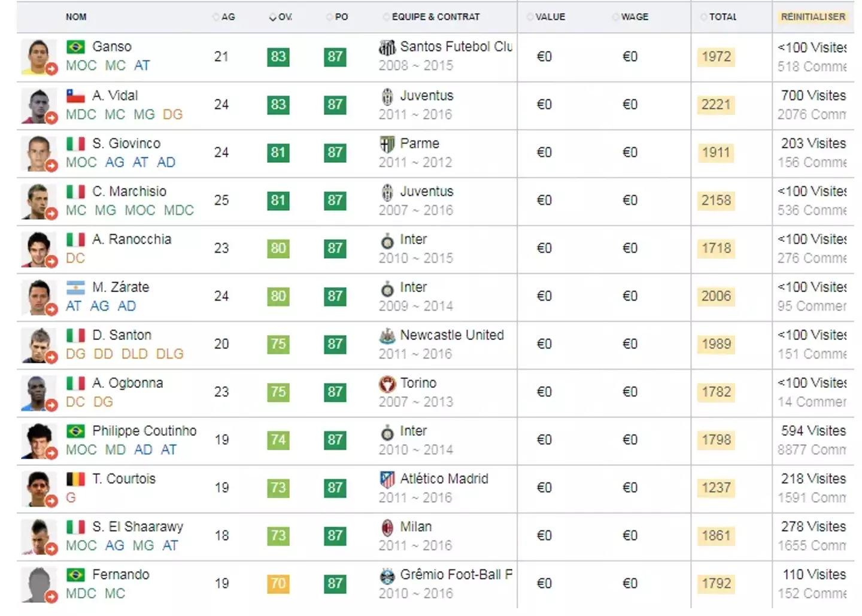
Task: Sort by the VALUE column header
Action: coord(550,17)
